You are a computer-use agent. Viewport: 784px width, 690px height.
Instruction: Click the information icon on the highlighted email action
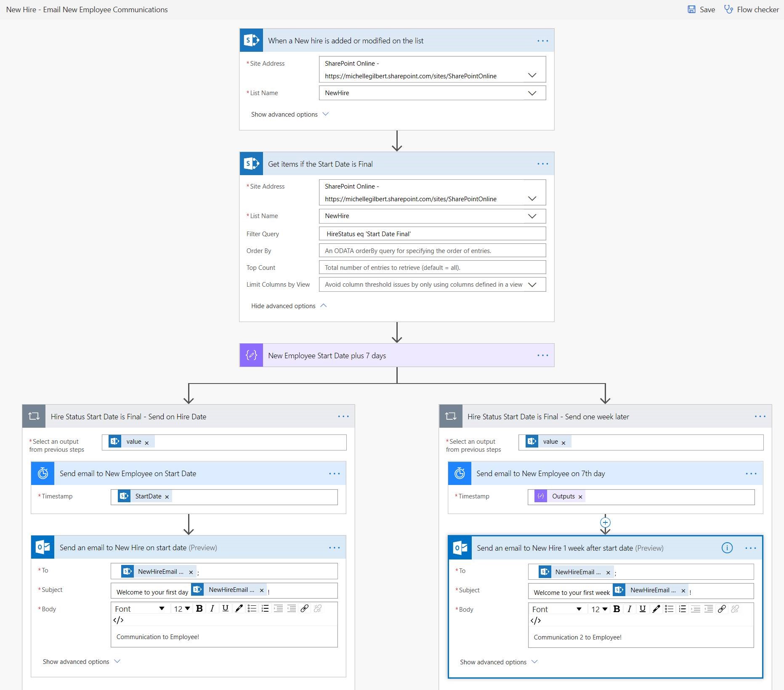pyautogui.click(x=728, y=548)
